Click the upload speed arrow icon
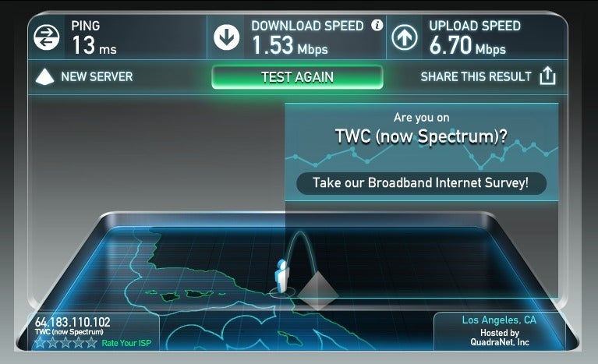 click(405, 37)
